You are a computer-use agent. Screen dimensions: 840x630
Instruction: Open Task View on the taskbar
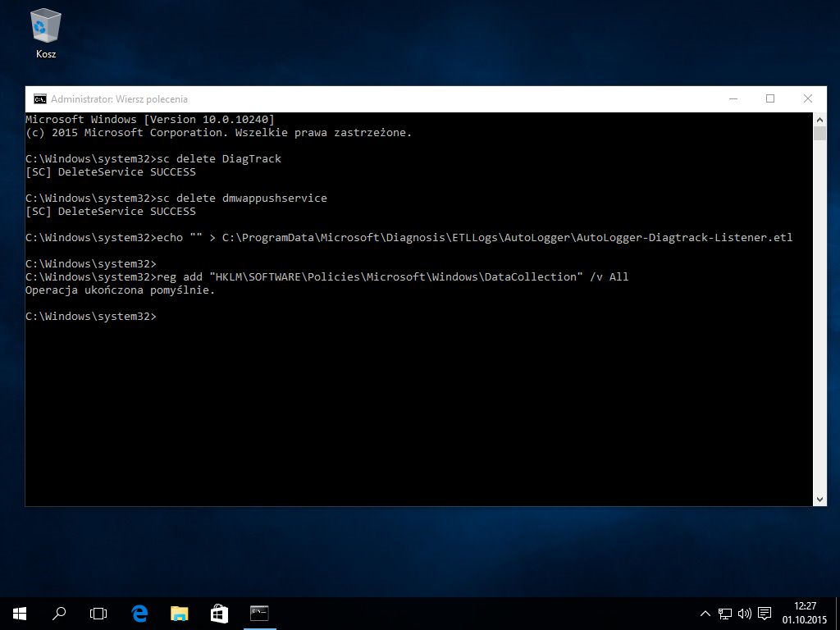(x=98, y=614)
